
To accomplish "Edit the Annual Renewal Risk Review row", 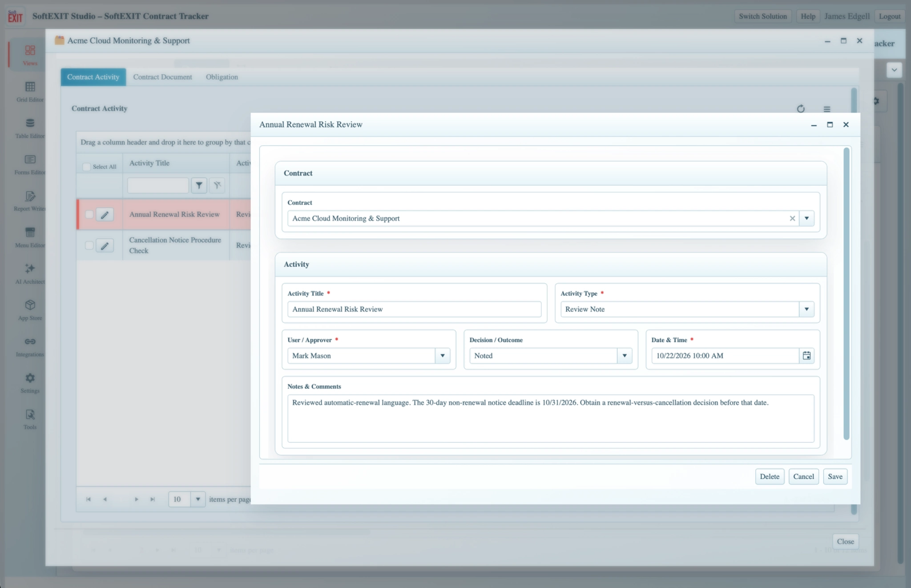I will click(x=105, y=215).
